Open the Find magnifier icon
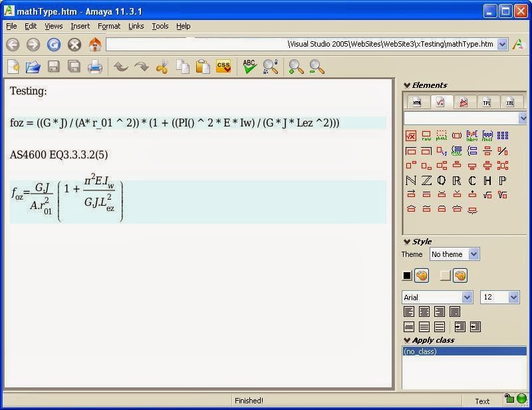The width and height of the screenshot is (532, 410). [271, 67]
